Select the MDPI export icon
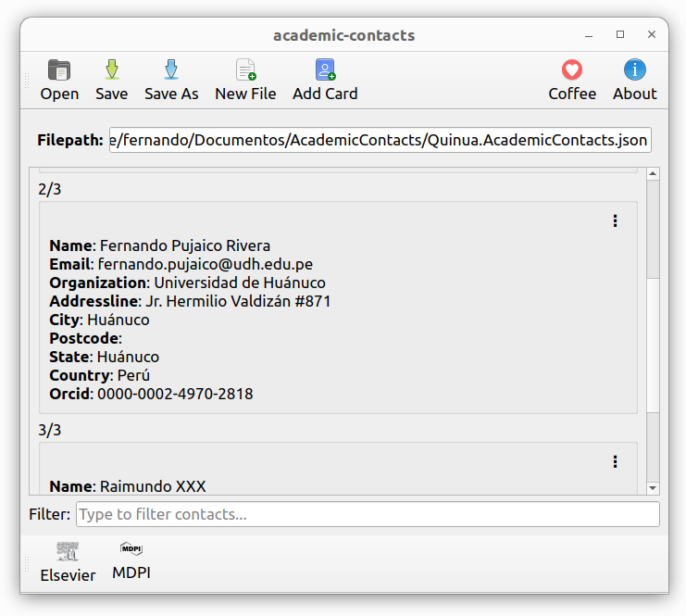Screen dimensions: 686x616 point(131,560)
